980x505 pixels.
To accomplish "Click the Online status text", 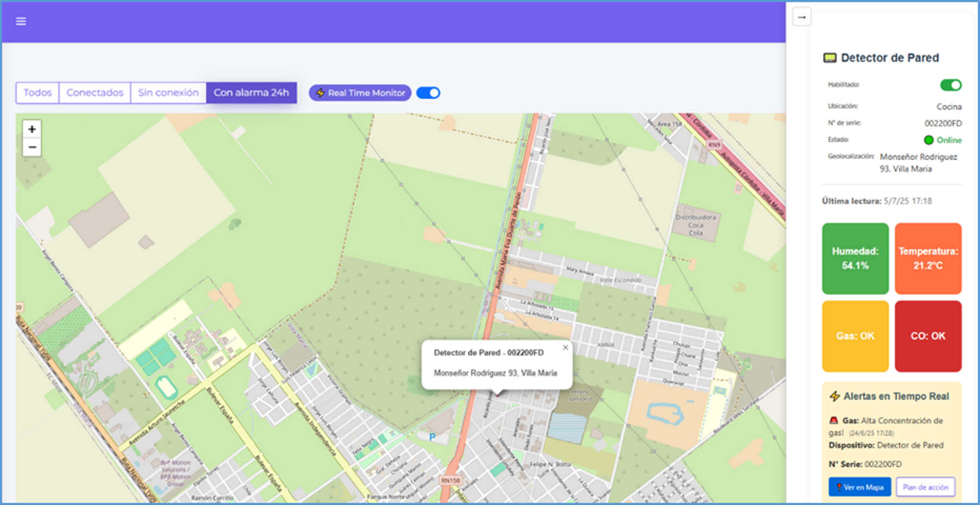I will point(949,140).
